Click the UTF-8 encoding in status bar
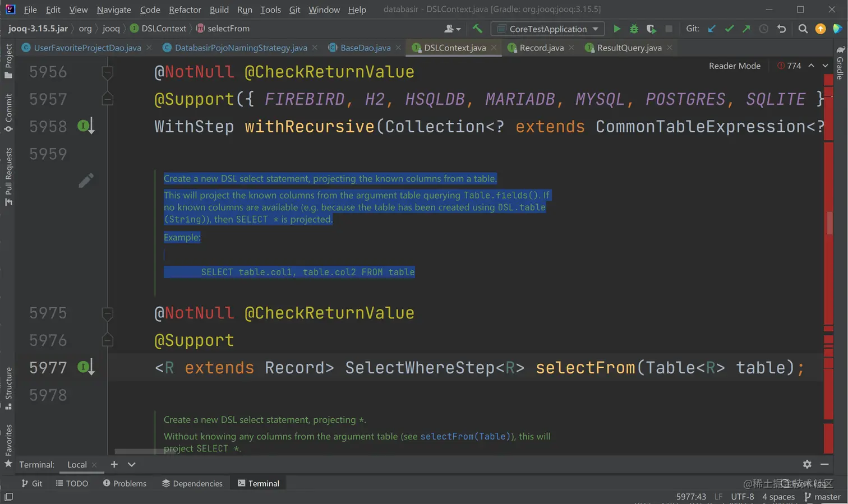848x504 pixels. coord(743,497)
